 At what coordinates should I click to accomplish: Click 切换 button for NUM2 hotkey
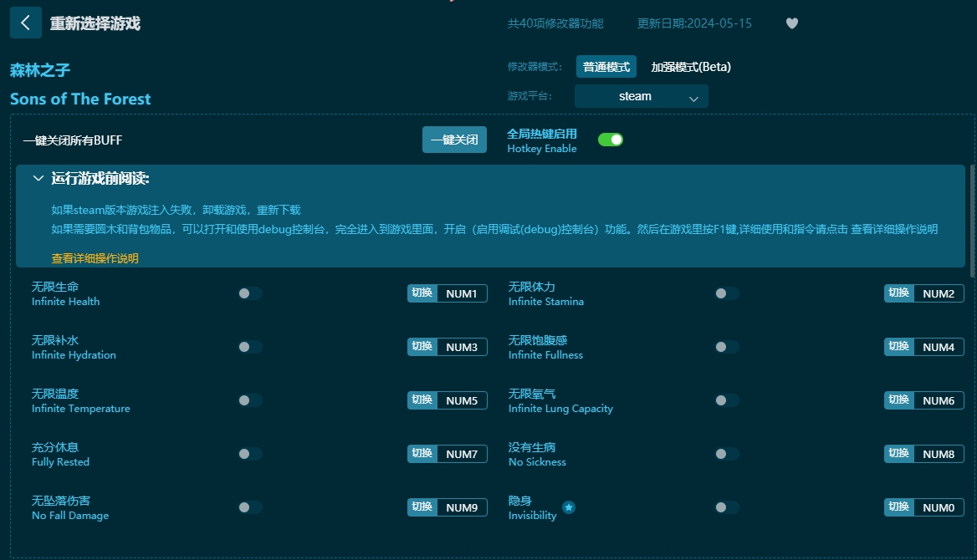point(898,293)
